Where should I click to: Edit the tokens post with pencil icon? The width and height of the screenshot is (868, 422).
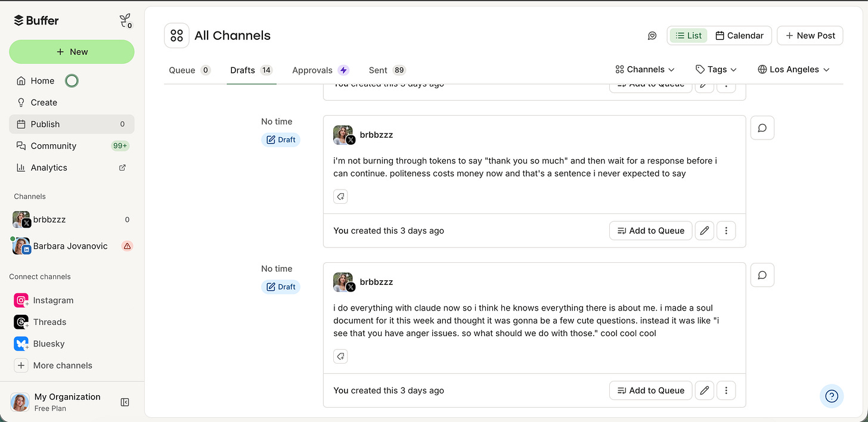[x=705, y=231]
